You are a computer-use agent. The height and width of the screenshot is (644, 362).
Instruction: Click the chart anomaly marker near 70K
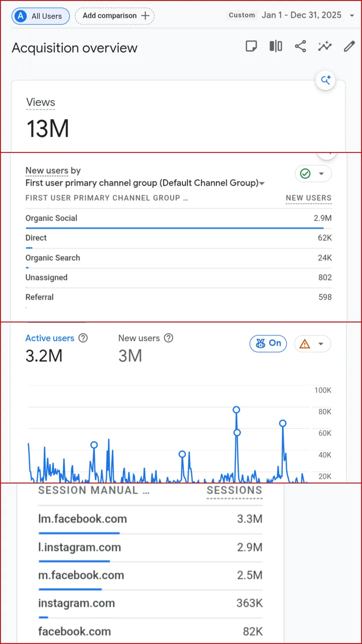coord(283,423)
